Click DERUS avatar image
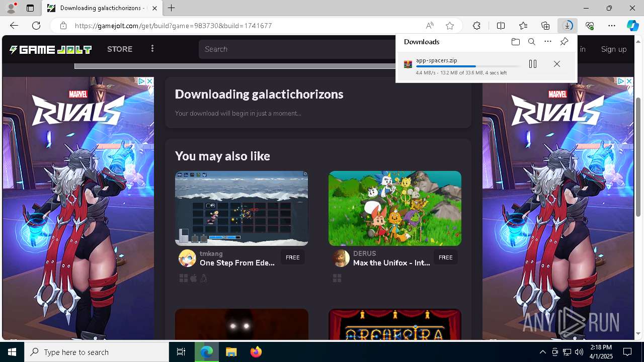Screen dimensions: 644x362 click(341, 258)
